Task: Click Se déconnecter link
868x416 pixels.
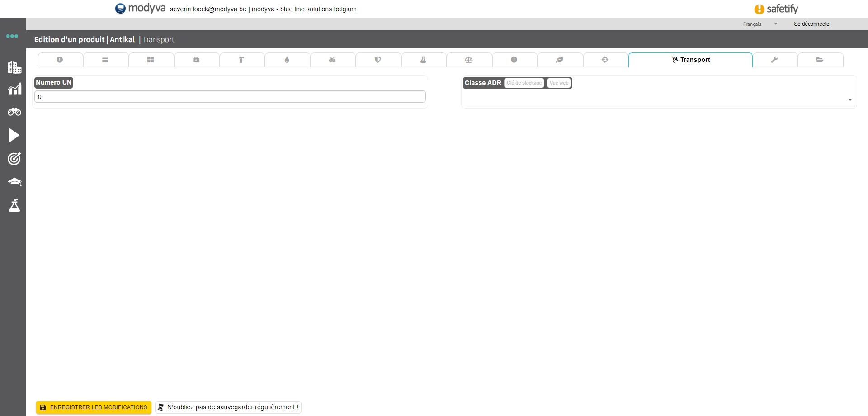Action: pyautogui.click(x=812, y=24)
